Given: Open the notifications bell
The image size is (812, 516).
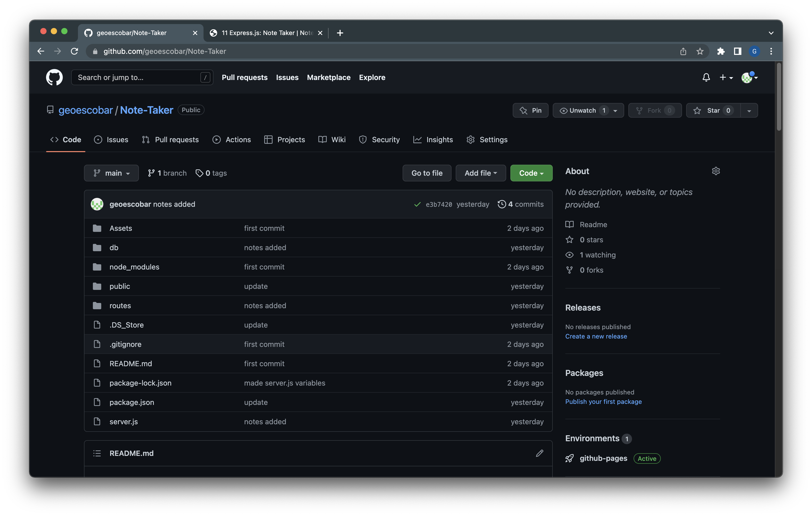Looking at the screenshot, I should coord(706,78).
